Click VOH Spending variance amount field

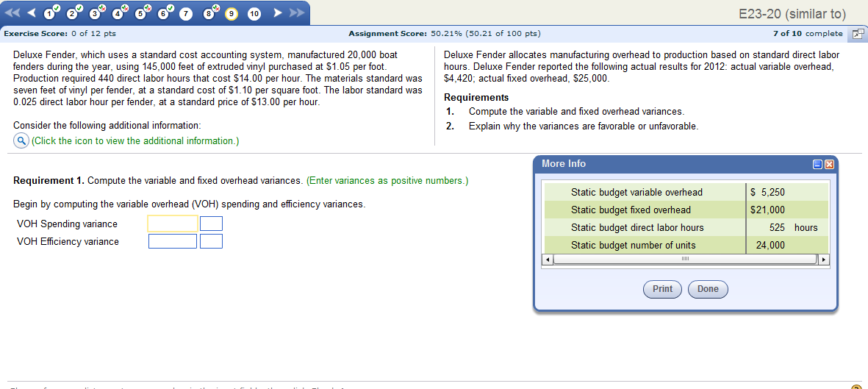pyautogui.click(x=173, y=224)
